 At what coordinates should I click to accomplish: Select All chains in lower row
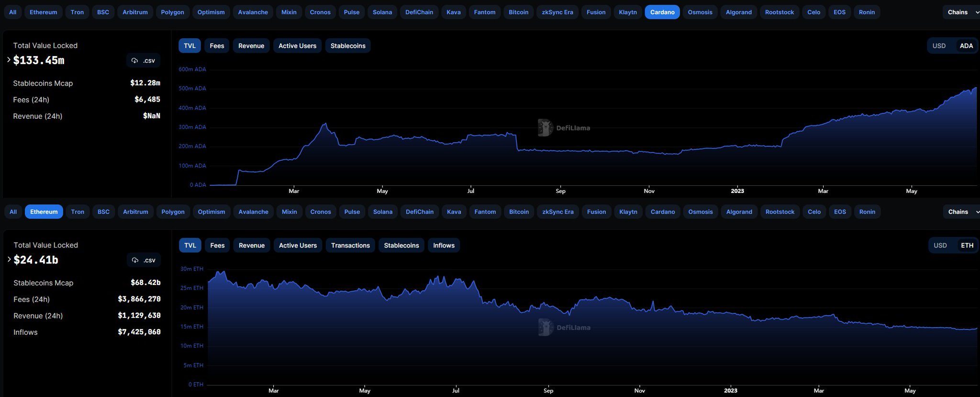pyautogui.click(x=13, y=212)
